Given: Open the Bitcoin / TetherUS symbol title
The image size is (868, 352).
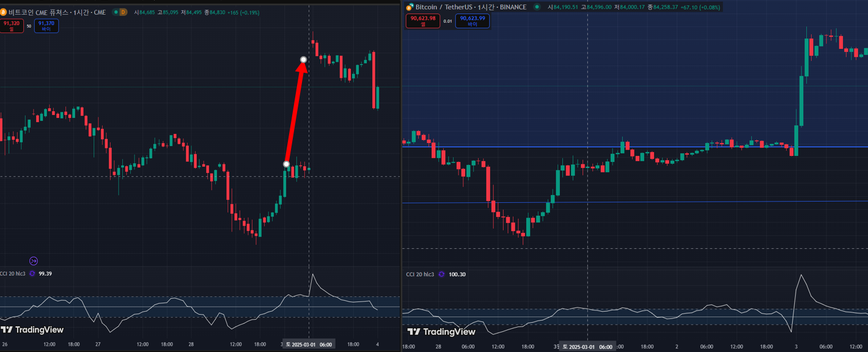Looking at the screenshot, I should 471,7.
